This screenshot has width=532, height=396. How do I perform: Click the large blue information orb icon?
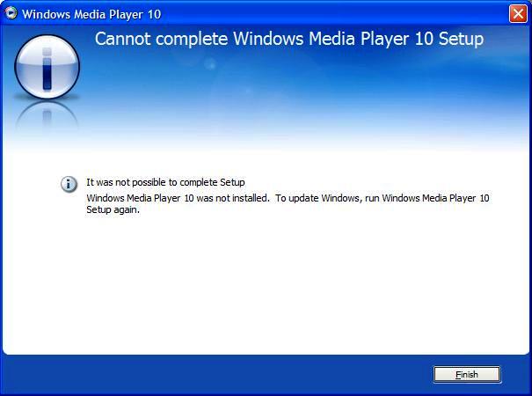click(x=47, y=67)
